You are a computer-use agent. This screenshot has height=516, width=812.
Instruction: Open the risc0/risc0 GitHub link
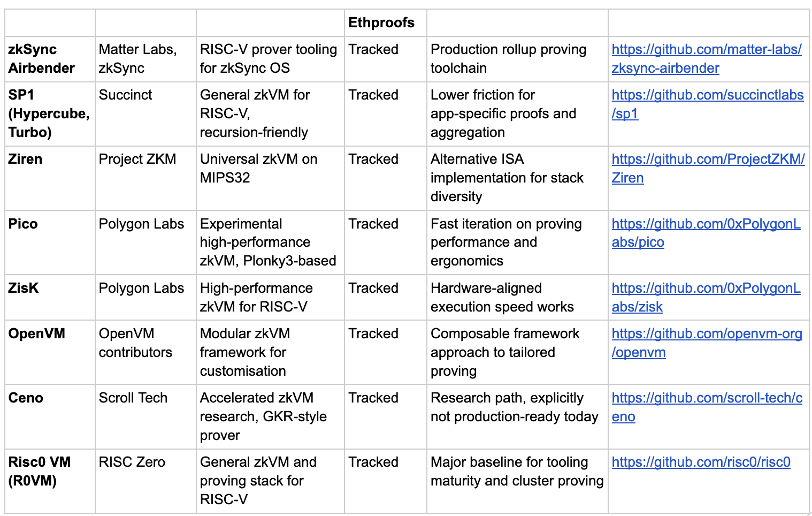coord(701,462)
